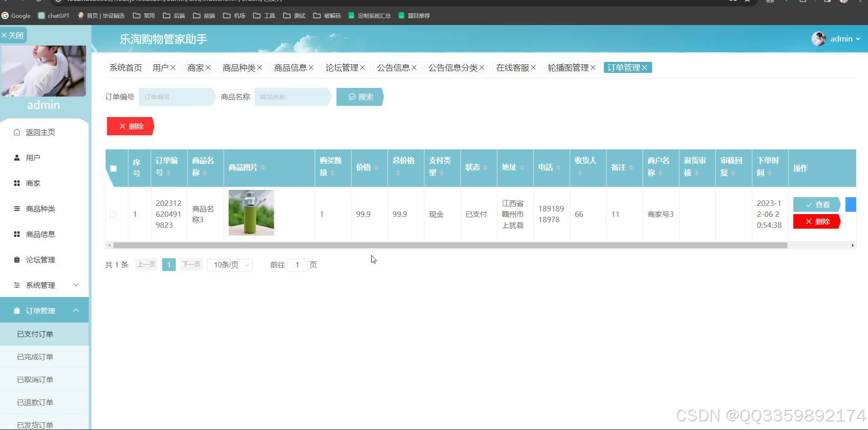Screen dimensions: 868x430
Task: Open the 定制系统汇总 bookmark
Action: click(x=369, y=15)
